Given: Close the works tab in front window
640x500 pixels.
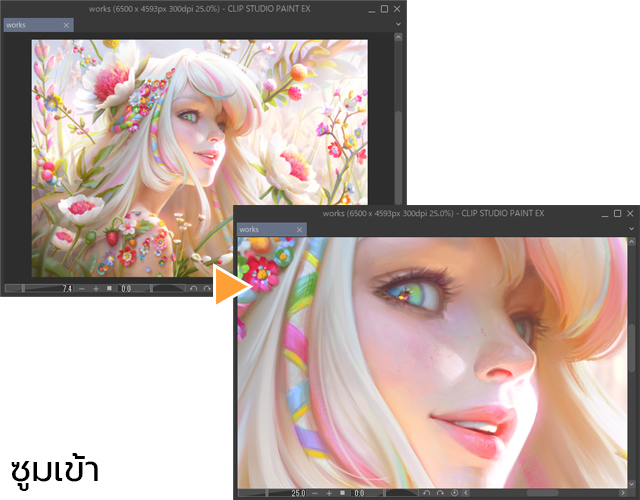Looking at the screenshot, I should click(x=299, y=229).
